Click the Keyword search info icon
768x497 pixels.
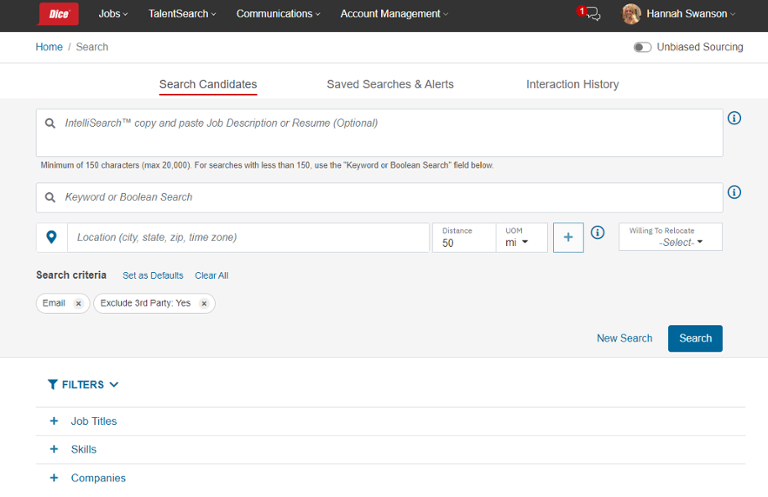734,192
